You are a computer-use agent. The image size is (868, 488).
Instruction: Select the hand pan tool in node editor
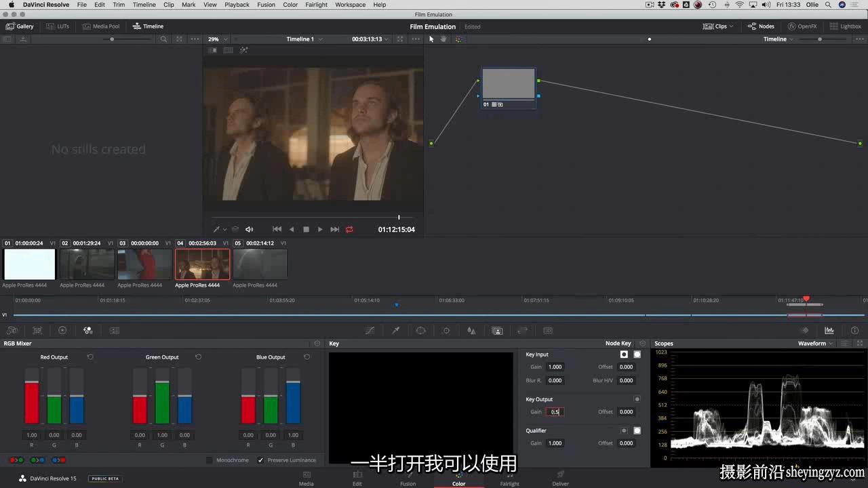pyautogui.click(x=444, y=39)
